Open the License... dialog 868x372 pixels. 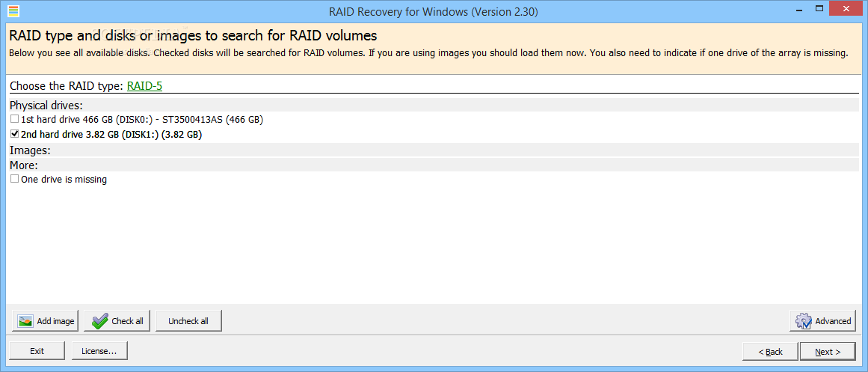coord(99,351)
